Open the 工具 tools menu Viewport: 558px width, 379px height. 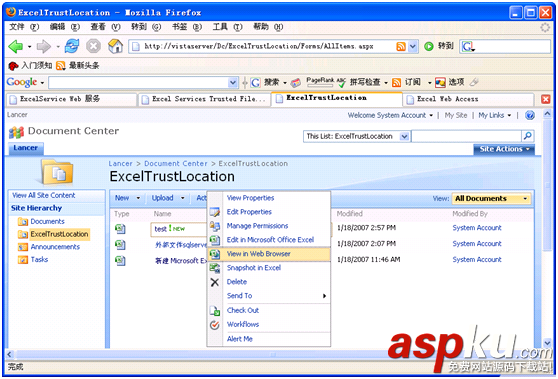click(227, 27)
